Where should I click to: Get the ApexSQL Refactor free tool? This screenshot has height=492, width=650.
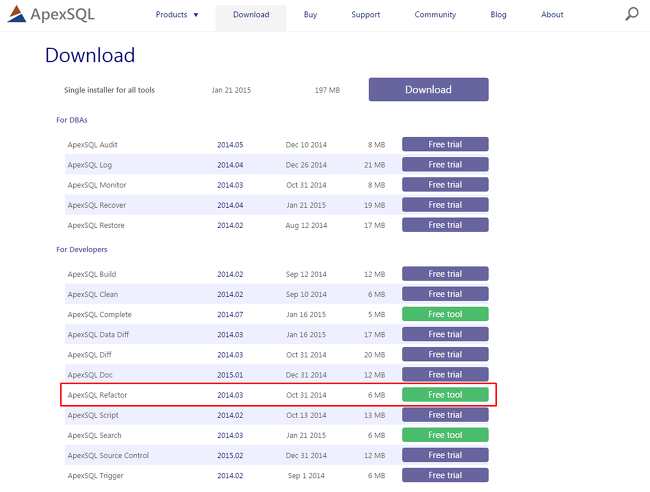[445, 395]
